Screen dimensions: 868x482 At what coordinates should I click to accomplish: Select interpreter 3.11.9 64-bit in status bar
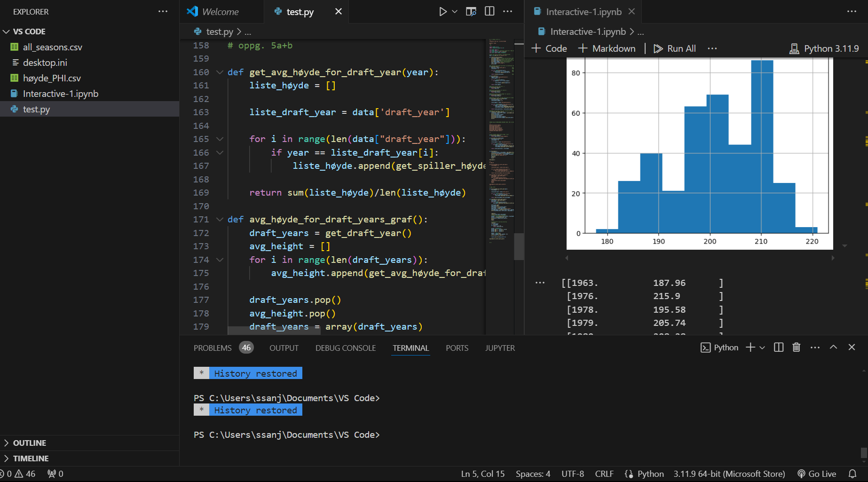pyautogui.click(x=729, y=474)
